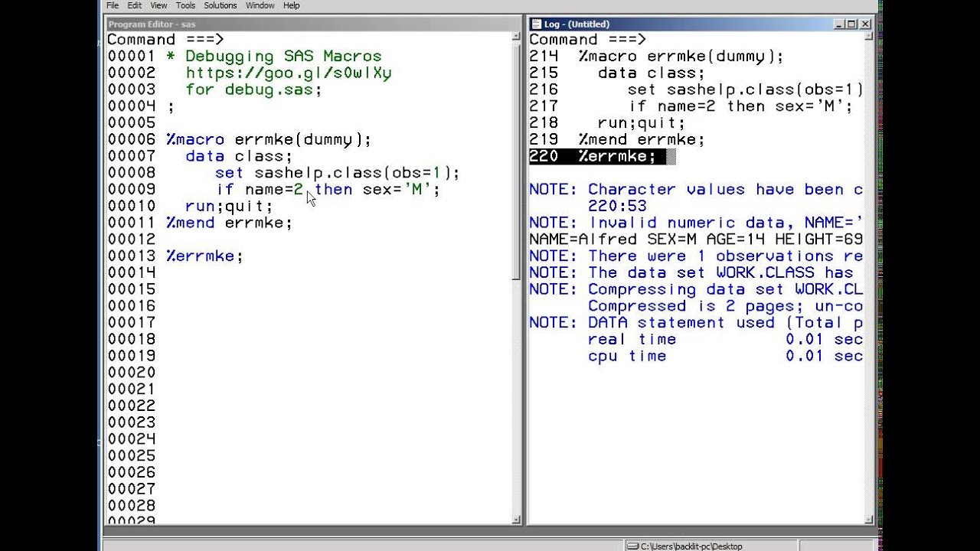Click line number 00012 in editor
Image resolution: width=980 pixels, height=551 pixels.
132,240
